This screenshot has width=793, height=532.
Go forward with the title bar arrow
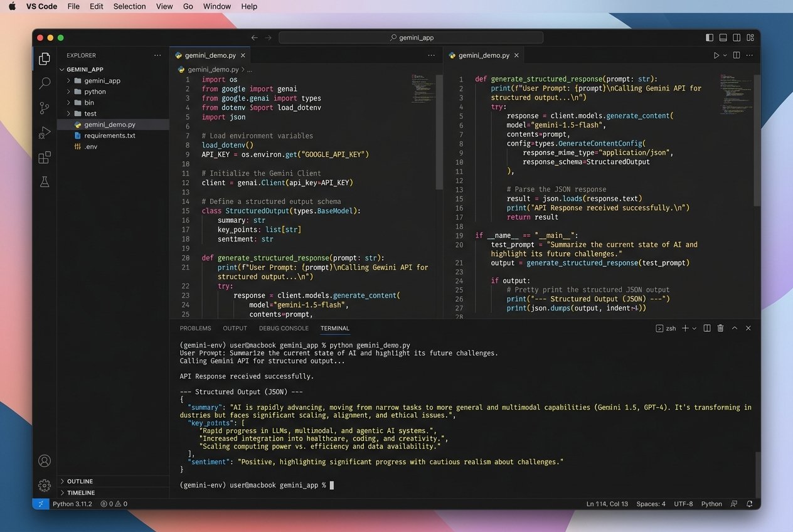pyautogui.click(x=269, y=38)
